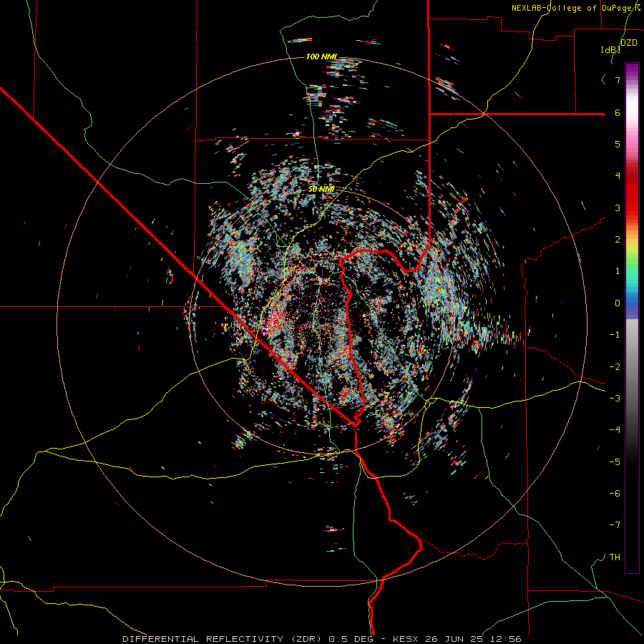
Task: Click the [dB] unit label
Action: click(610, 49)
